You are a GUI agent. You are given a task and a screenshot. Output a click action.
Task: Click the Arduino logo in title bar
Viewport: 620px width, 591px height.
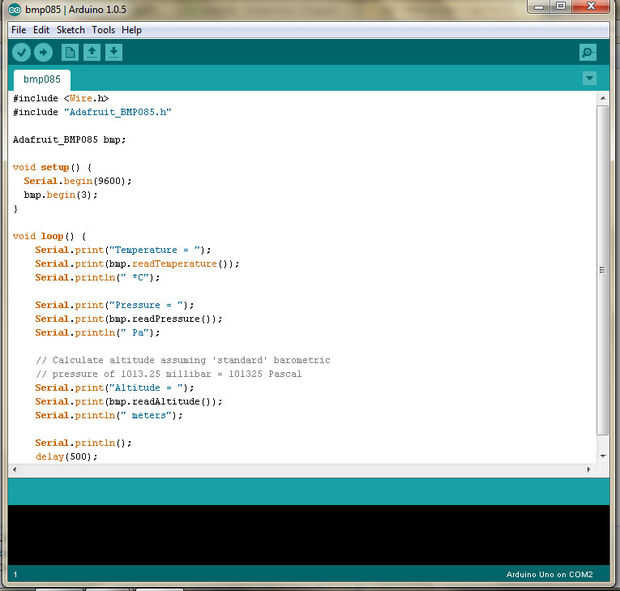tap(15, 9)
